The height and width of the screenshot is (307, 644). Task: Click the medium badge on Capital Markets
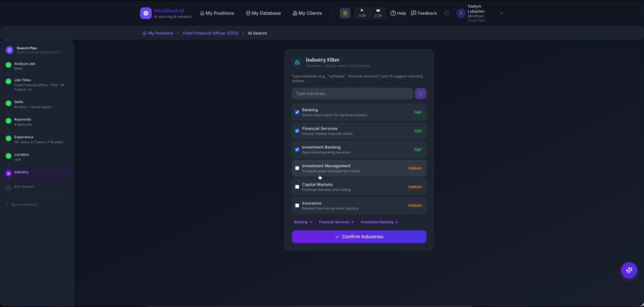click(x=415, y=187)
